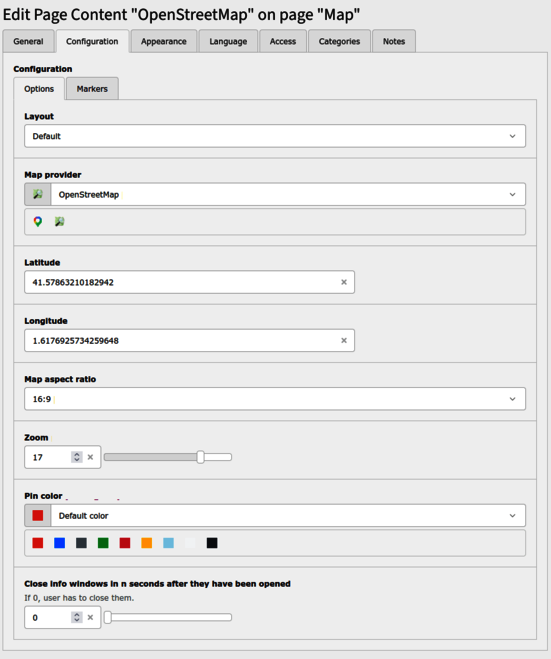551x659 pixels.
Task: Open the Notes tab
Action: (x=394, y=41)
